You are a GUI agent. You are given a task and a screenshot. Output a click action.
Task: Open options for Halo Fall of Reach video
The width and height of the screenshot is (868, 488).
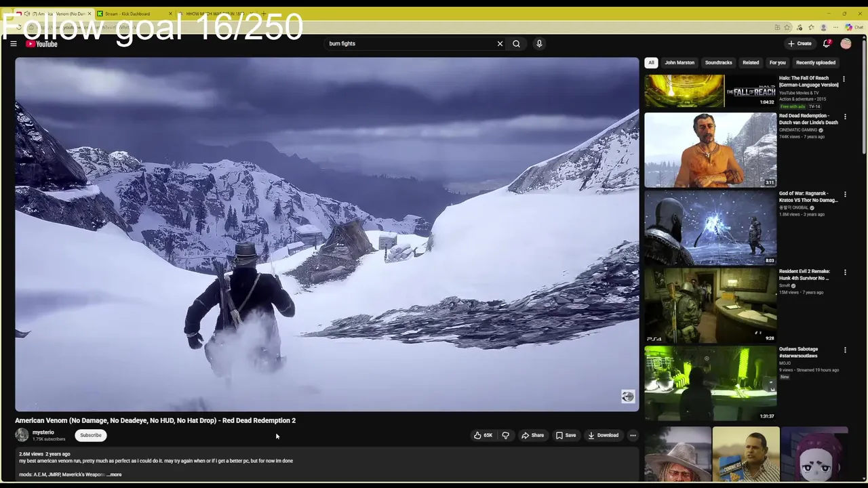click(x=844, y=79)
